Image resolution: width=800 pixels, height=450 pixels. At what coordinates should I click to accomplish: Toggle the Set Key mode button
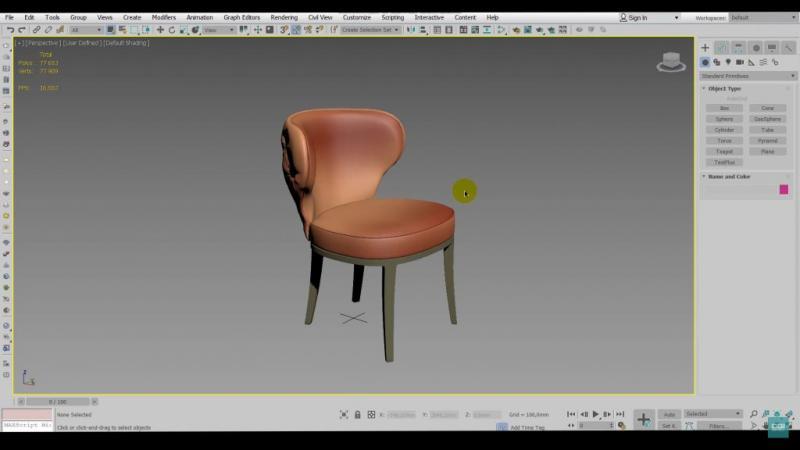coord(669,426)
